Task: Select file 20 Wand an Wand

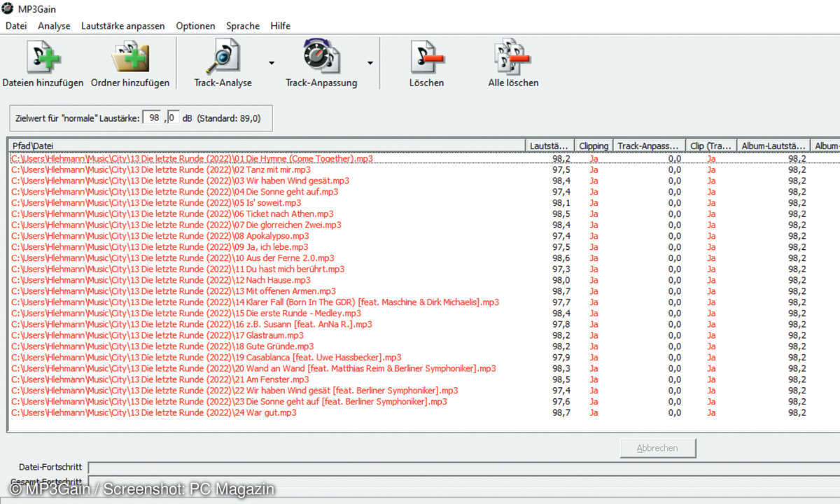Action: (x=253, y=369)
